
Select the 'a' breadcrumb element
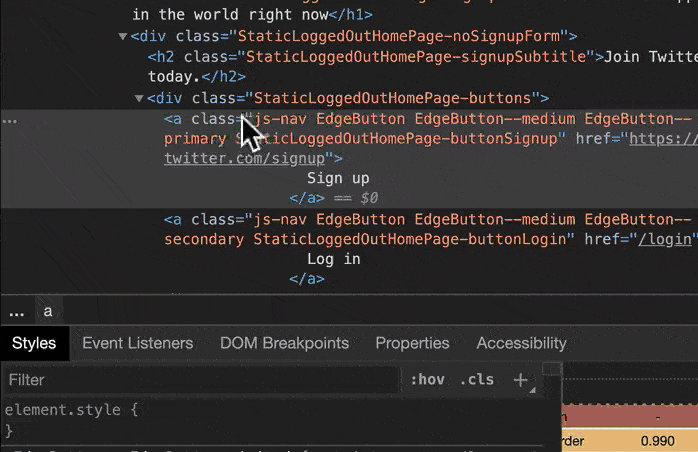click(x=48, y=311)
